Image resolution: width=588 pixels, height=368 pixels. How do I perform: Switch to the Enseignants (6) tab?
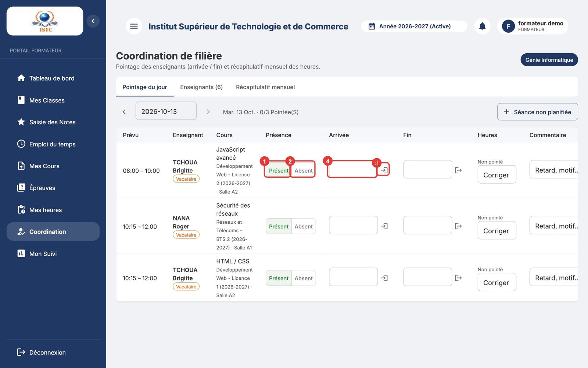201,87
